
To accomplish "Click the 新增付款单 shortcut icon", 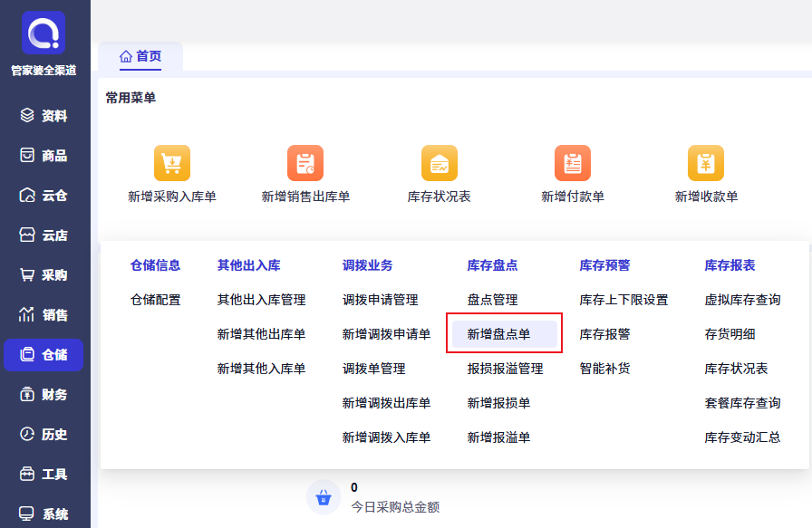I will click(573, 163).
